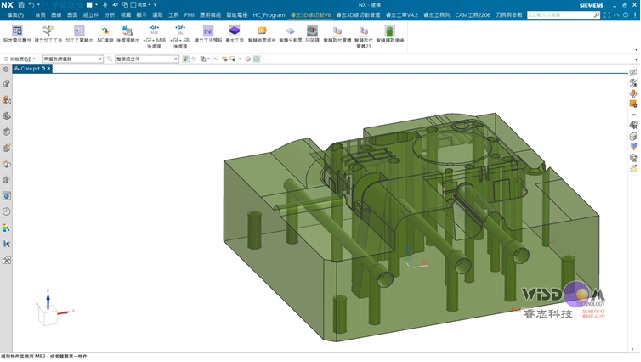The height and width of the screenshot is (362, 641).
Task: Toggle the orange tag icon in selection bar
Action: [x=224, y=59]
